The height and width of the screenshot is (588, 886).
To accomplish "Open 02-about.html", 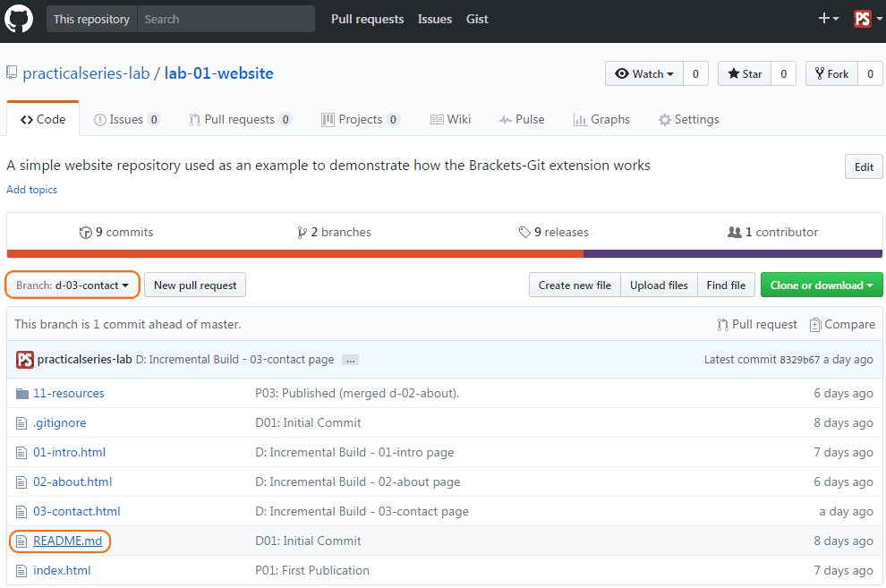I will [72, 481].
